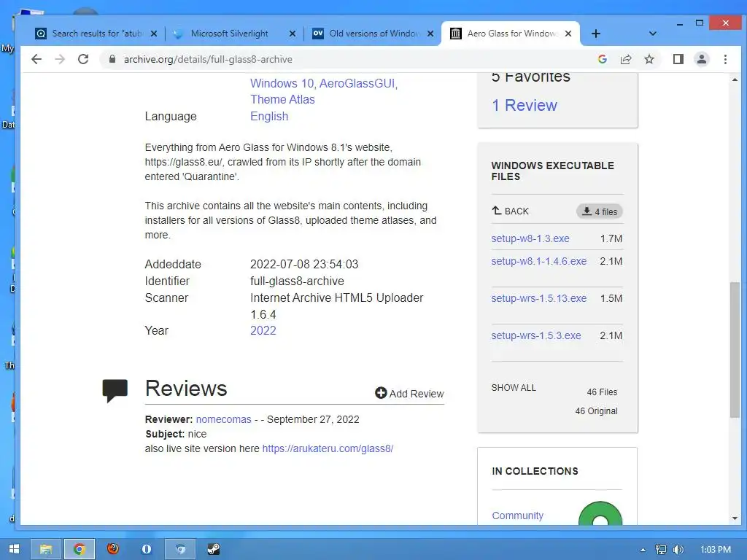Open the volume speaker tray icon
The image size is (747, 560).
pos(678,550)
